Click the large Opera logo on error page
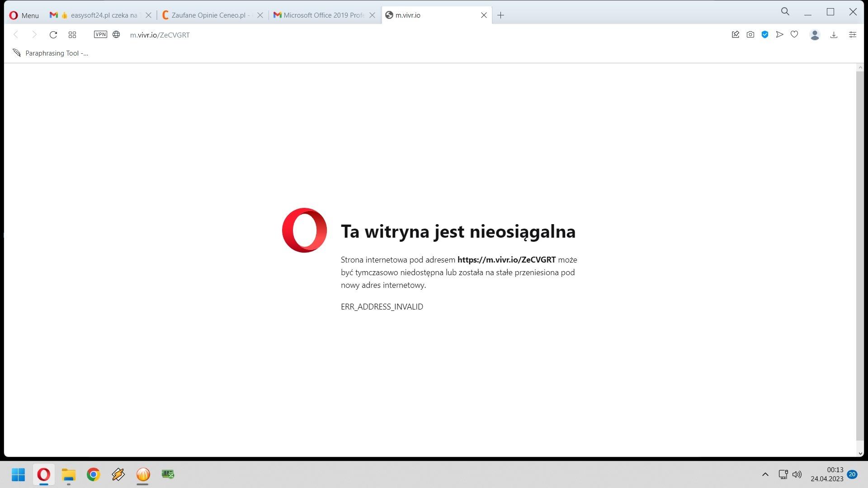Screen dimensions: 868x488 [304, 230]
